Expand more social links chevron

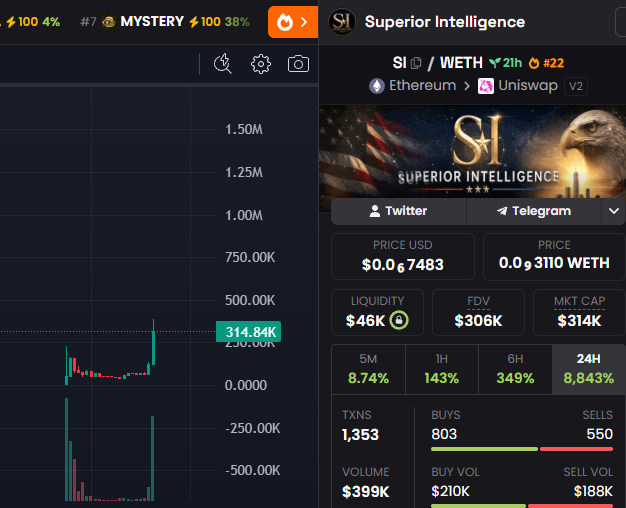click(x=614, y=211)
